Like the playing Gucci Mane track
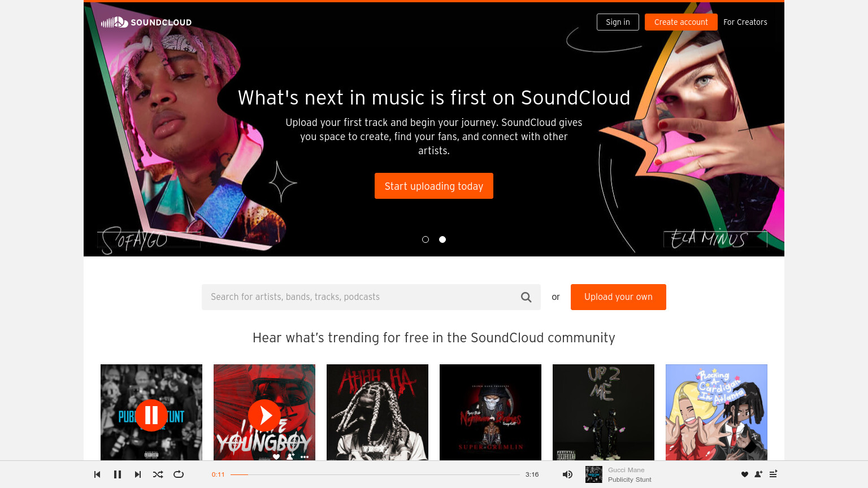Image resolution: width=868 pixels, height=488 pixels. (x=745, y=474)
